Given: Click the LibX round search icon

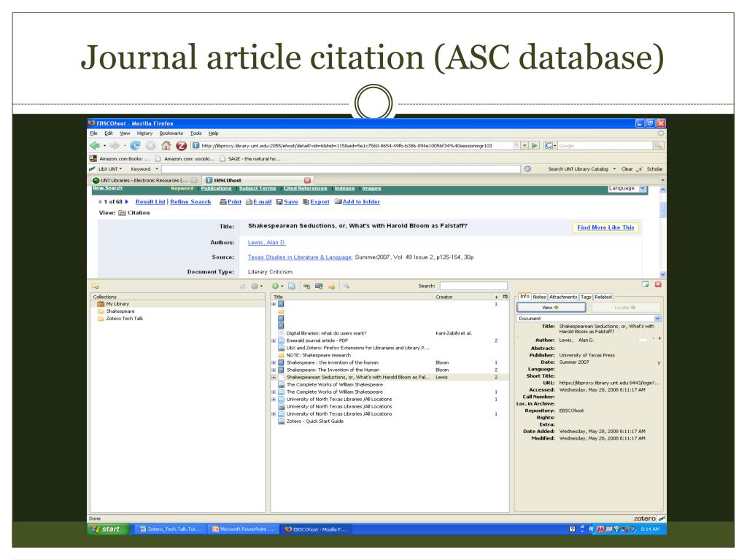Looking at the screenshot, I should coord(527,168).
